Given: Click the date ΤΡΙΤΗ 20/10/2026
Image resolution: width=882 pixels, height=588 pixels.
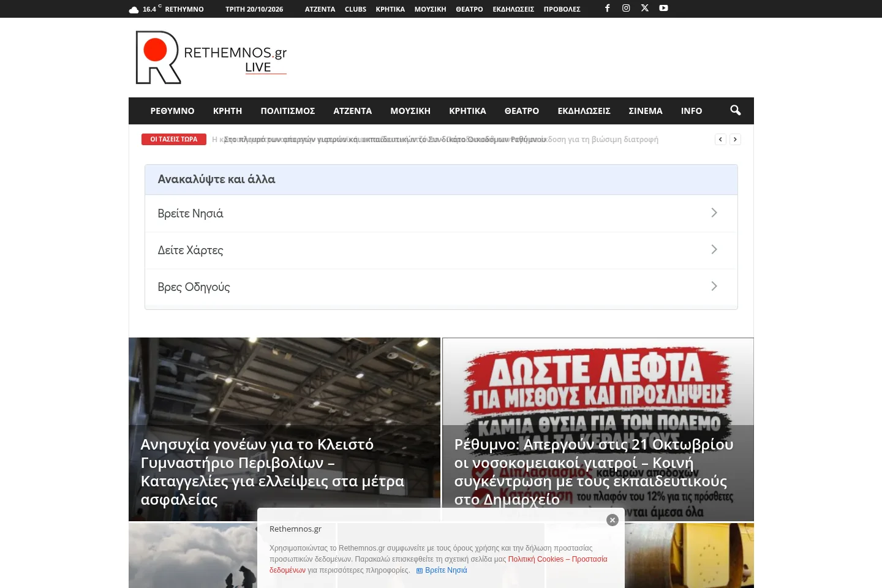Looking at the screenshot, I should click(x=254, y=9).
